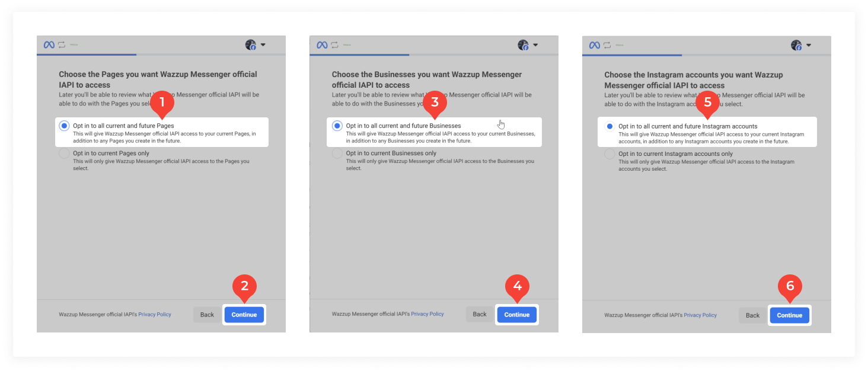Click progress bar in Businesses dialog

434,55
